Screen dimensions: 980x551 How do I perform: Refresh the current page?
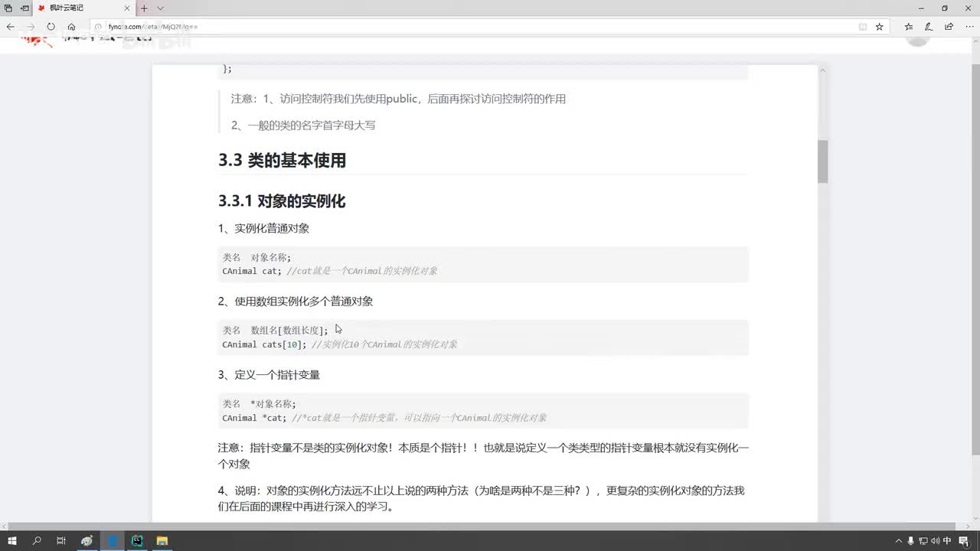click(x=51, y=26)
